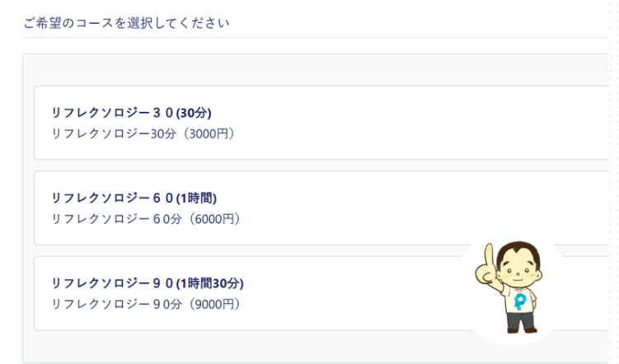This screenshot has height=364, width=619.
Task: Click the リフレクソロジー９0分（9000円） description text
Action: coord(146,304)
